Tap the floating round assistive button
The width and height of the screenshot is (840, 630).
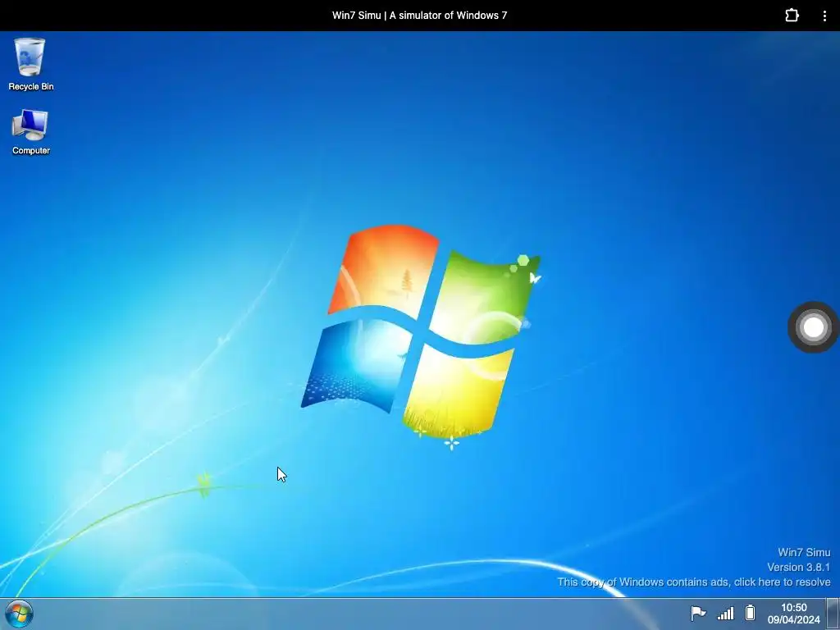(813, 327)
